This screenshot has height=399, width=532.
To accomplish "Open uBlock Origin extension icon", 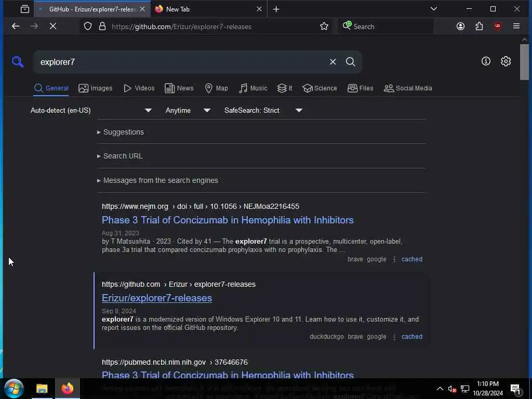I will 498,26.
